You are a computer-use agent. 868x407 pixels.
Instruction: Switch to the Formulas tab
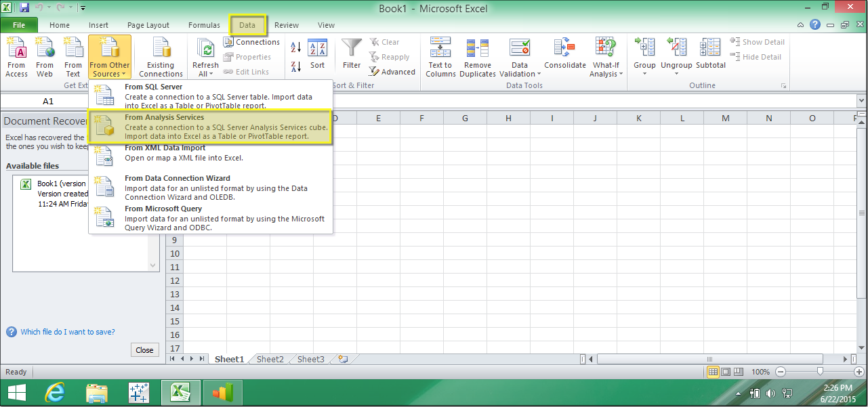[x=204, y=25]
